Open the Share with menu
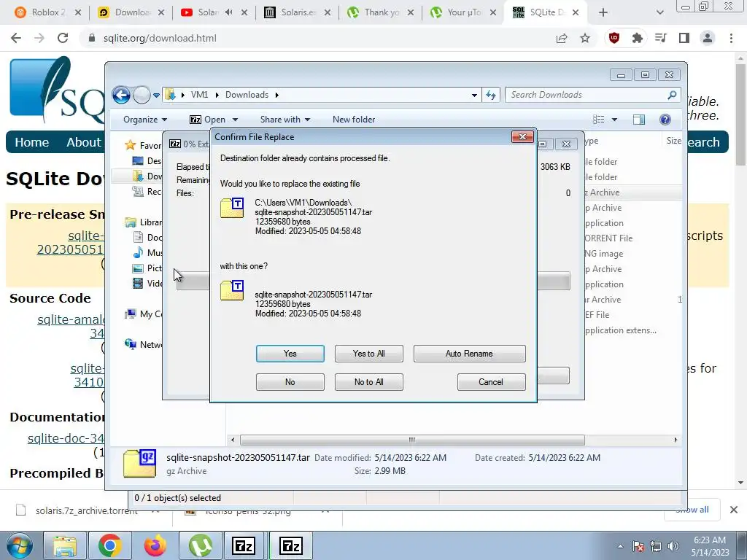Screen dimensions: 747x560 285,120
